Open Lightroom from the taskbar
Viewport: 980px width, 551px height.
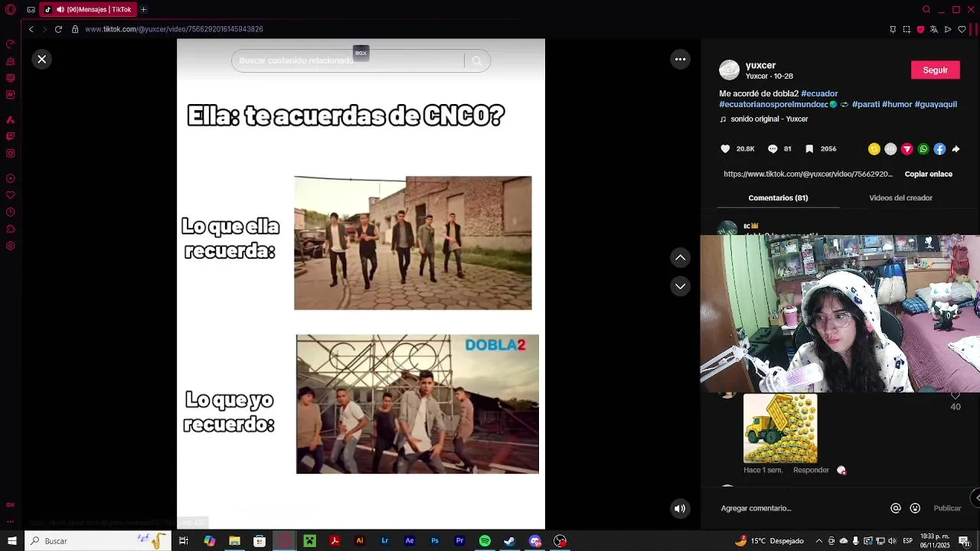click(x=384, y=541)
